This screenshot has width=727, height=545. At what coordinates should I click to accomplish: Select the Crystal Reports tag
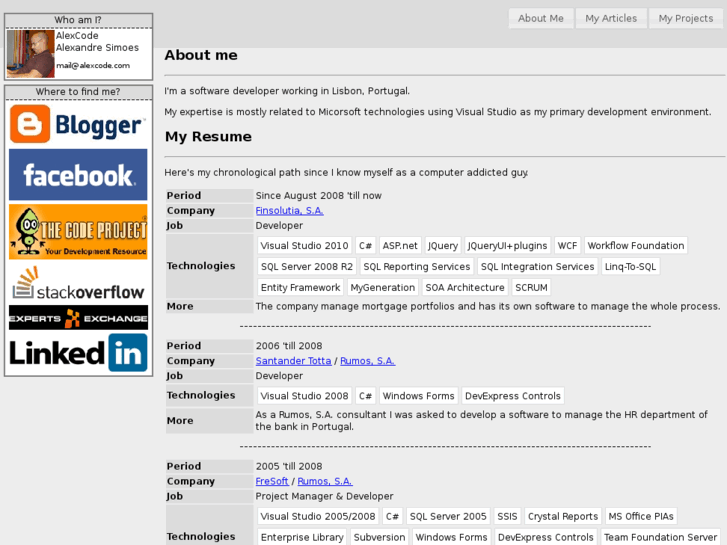point(563,516)
